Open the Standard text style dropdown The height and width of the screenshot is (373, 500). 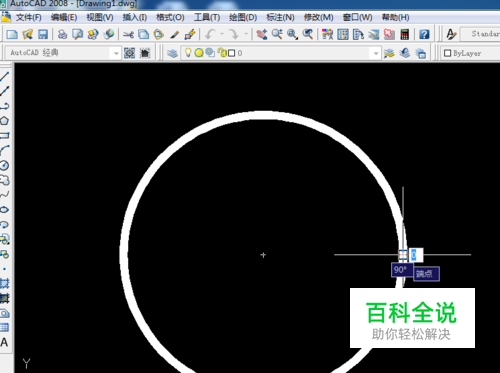point(480,34)
